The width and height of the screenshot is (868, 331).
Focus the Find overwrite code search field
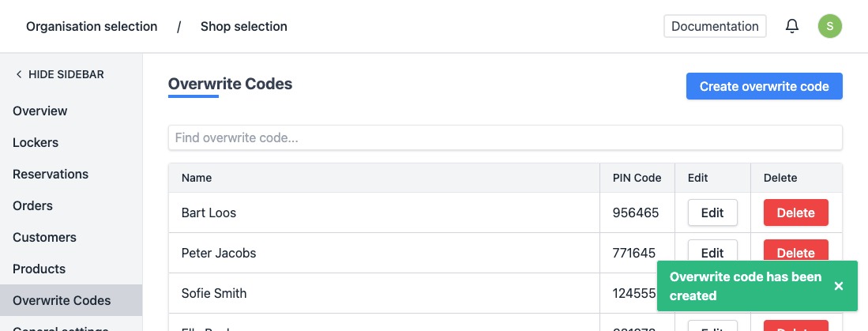coord(505,137)
